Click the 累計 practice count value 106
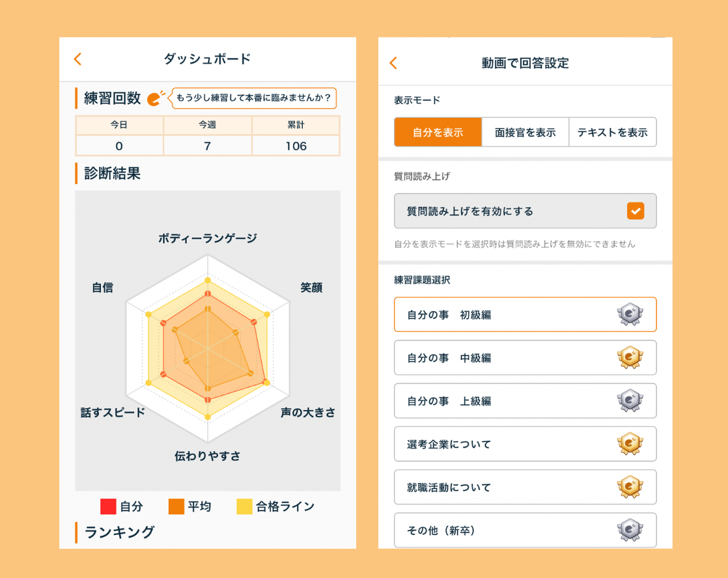 point(296,146)
